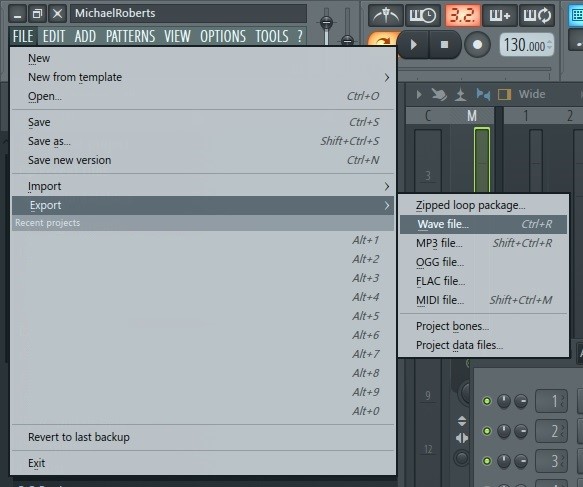Open the ? help menu
The image size is (583, 487).
pos(300,36)
